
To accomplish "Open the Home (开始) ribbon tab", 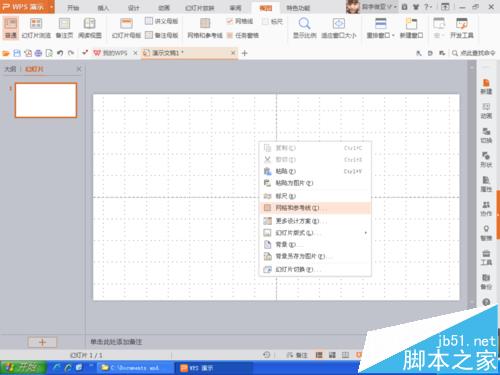I will click(x=73, y=8).
